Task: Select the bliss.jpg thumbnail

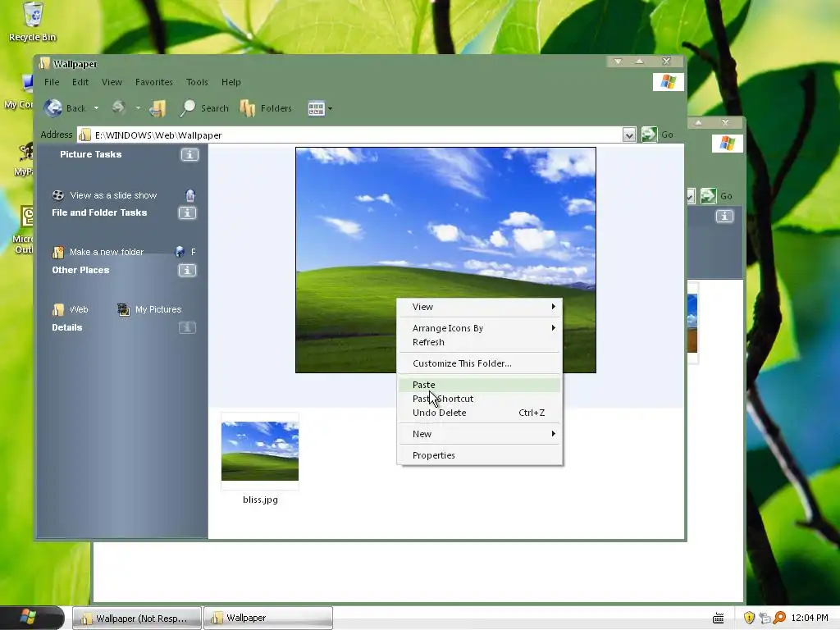Action: [260, 452]
